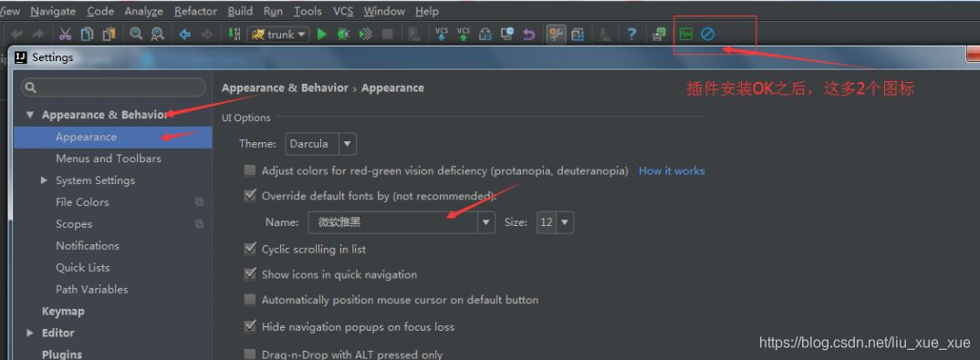Open the VCS menu
This screenshot has width=980, height=360.
(x=343, y=11)
